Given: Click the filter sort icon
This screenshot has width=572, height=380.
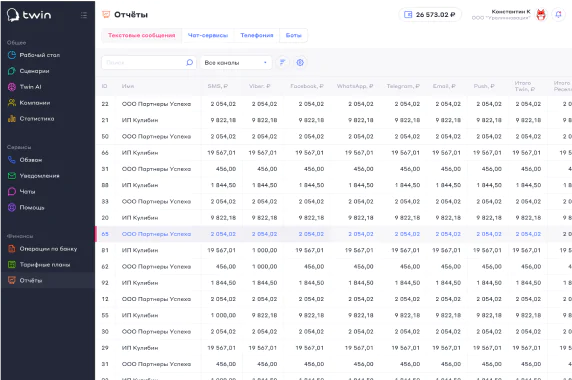Looking at the screenshot, I should pyautogui.click(x=282, y=62).
